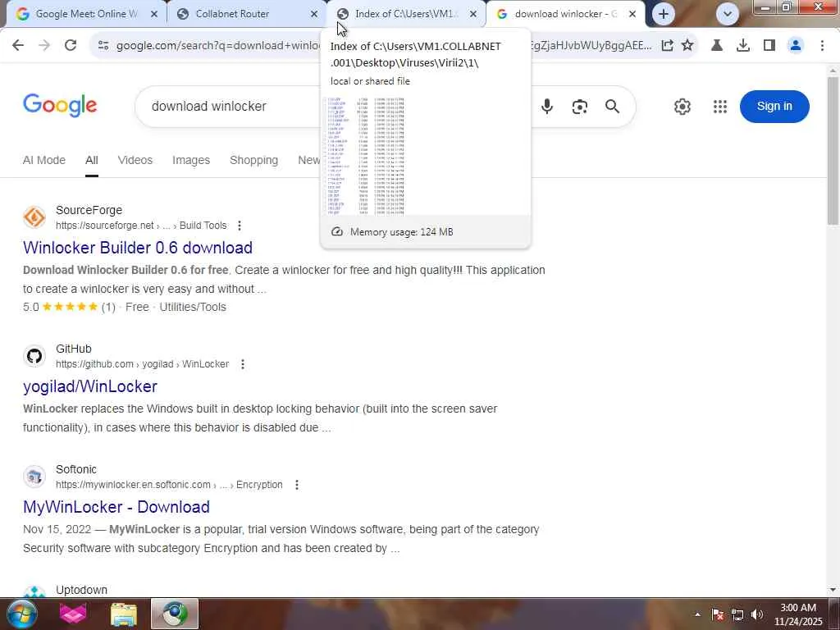Click the github.com yogilad breadcrumb URL
Image resolution: width=840 pixels, height=630 pixels.
tap(142, 364)
